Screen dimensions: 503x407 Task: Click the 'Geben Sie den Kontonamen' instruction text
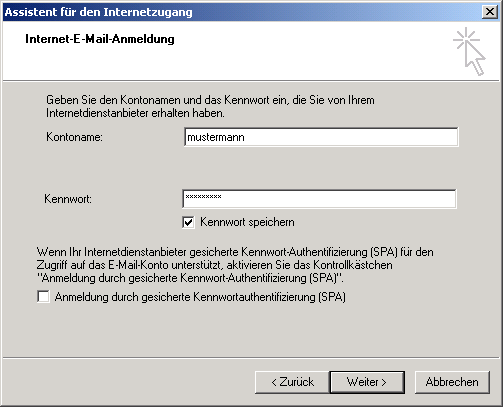click(x=210, y=106)
